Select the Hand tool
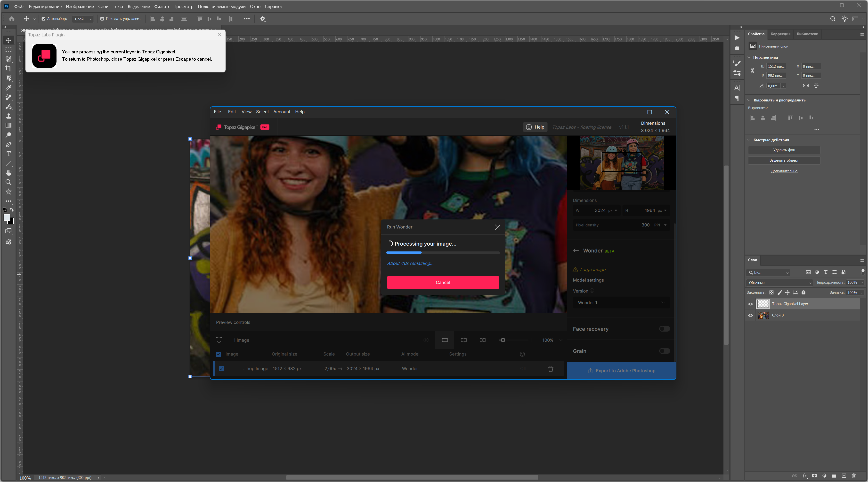This screenshot has height=482, width=868. coord(8,173)
